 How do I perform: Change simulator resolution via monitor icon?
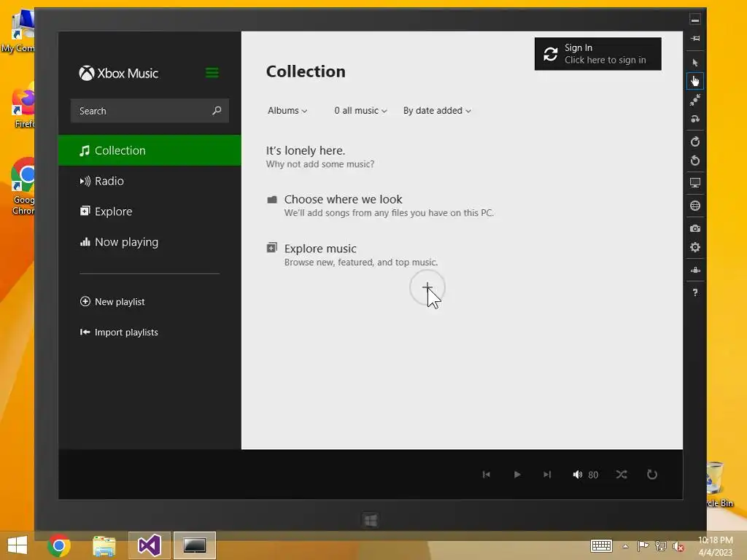pos(695,183)
